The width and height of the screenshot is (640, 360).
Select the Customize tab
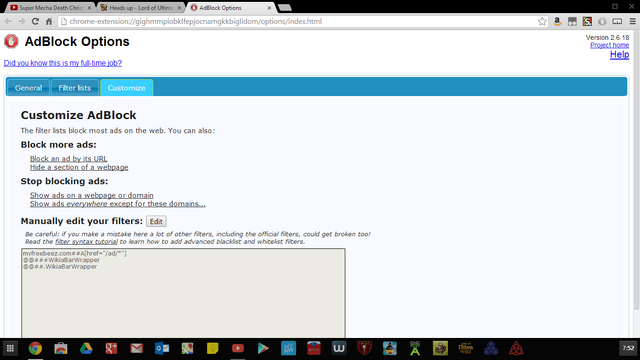127,88
